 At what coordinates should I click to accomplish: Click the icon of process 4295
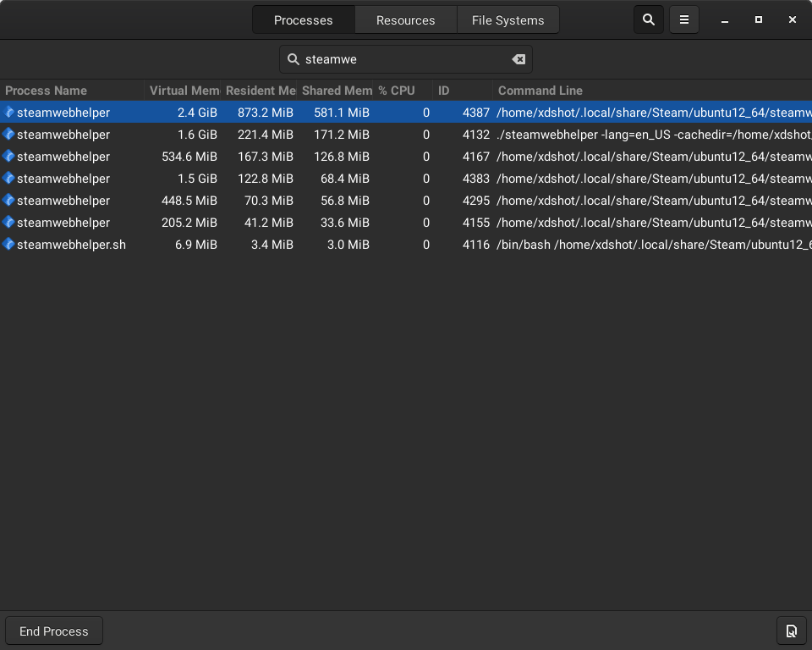pyautogui.click(x=8, y=200)
